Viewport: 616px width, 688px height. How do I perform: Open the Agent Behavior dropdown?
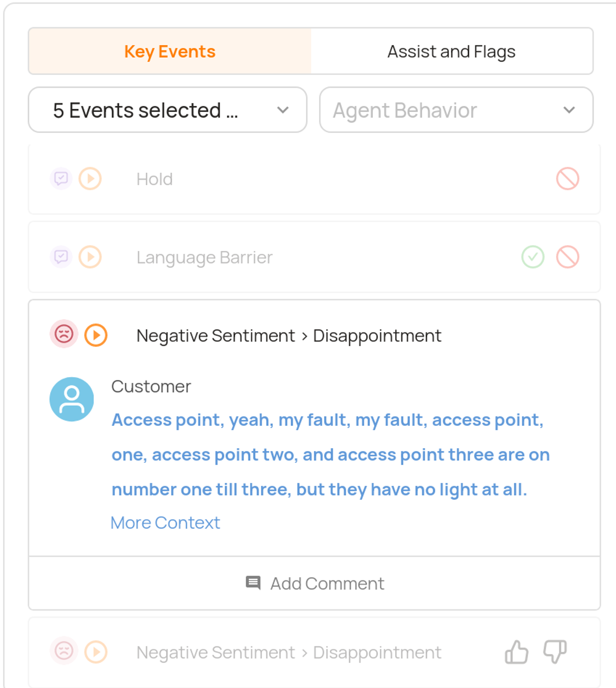click(456, 110)
